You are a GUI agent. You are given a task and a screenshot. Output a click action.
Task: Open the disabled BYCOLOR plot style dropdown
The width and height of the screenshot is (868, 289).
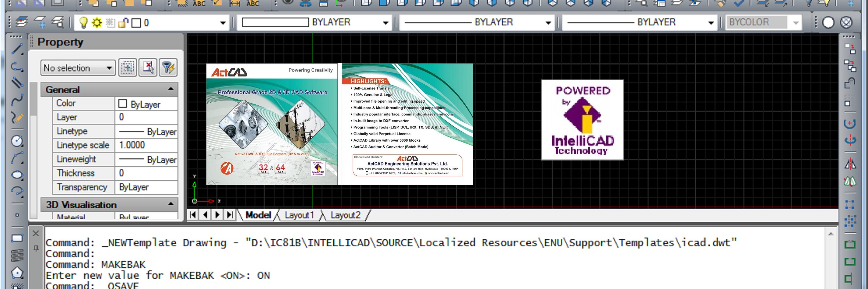pyautogui.click(x=795, y=23)
